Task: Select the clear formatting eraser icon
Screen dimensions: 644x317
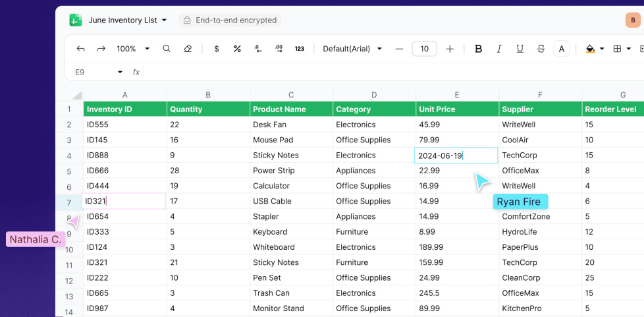Action: (188, 49)
